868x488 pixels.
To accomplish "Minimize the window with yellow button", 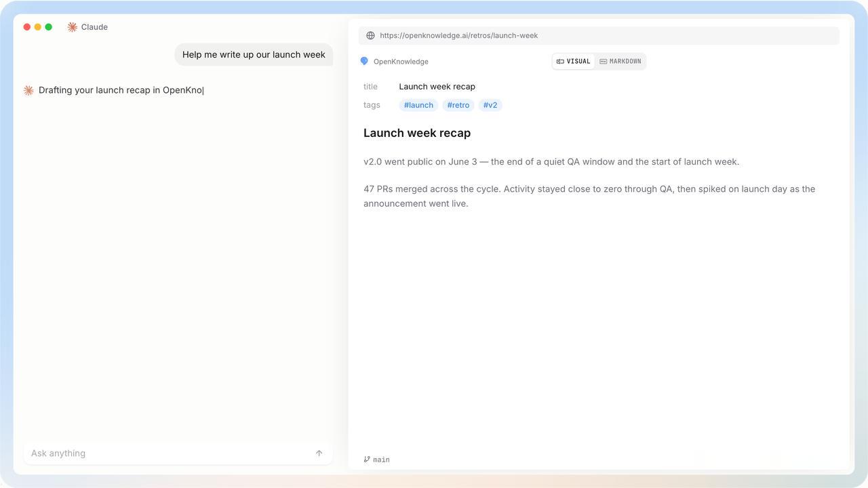I will [38, 27].
